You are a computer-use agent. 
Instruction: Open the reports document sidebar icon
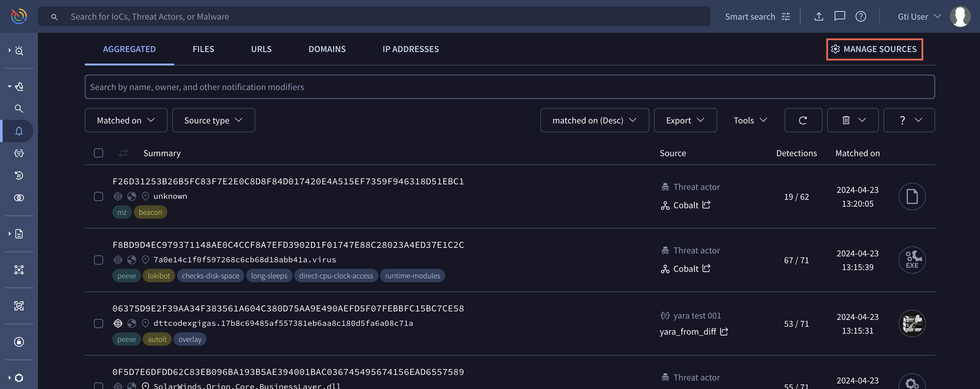(19, 234)
